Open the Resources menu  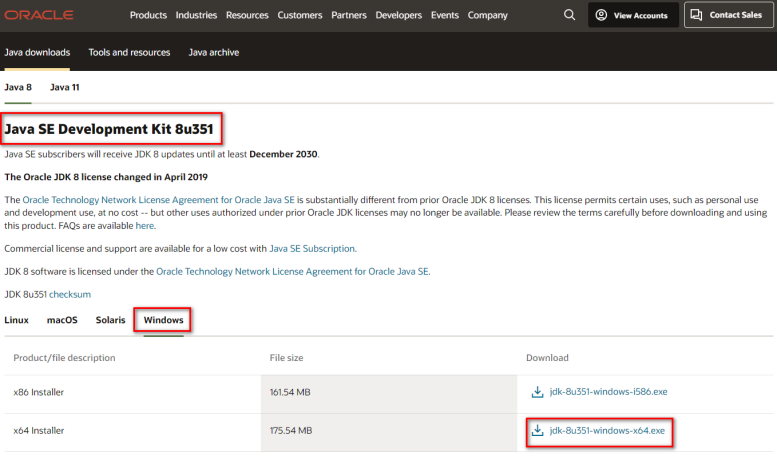click(247, 15)
